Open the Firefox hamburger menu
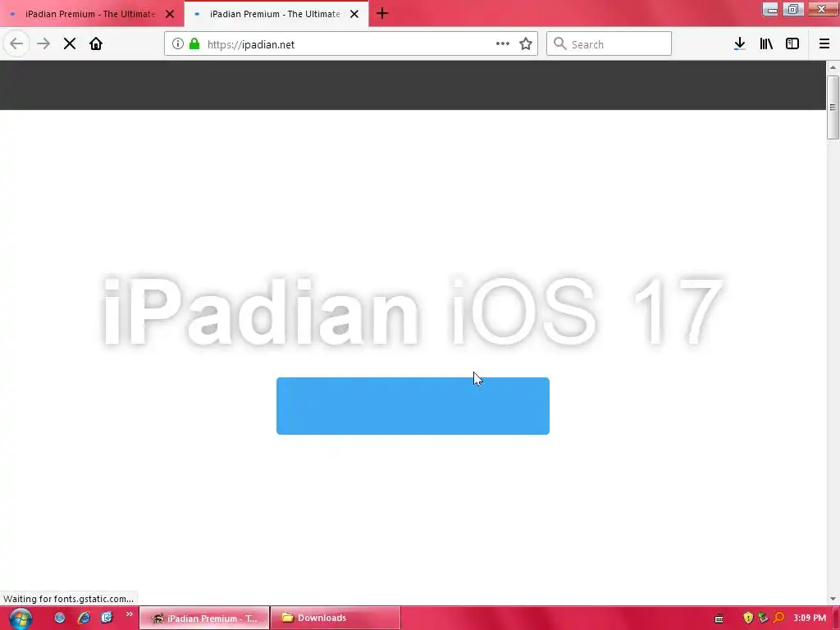This screenshot has height=630, width=840. point(824,44)
